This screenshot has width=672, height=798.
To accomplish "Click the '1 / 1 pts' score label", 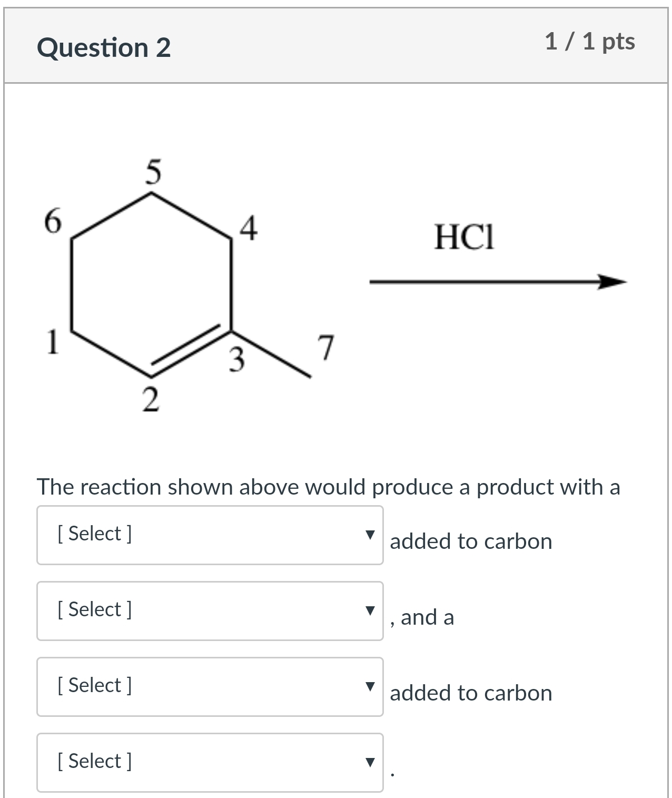I will (589, 42).
